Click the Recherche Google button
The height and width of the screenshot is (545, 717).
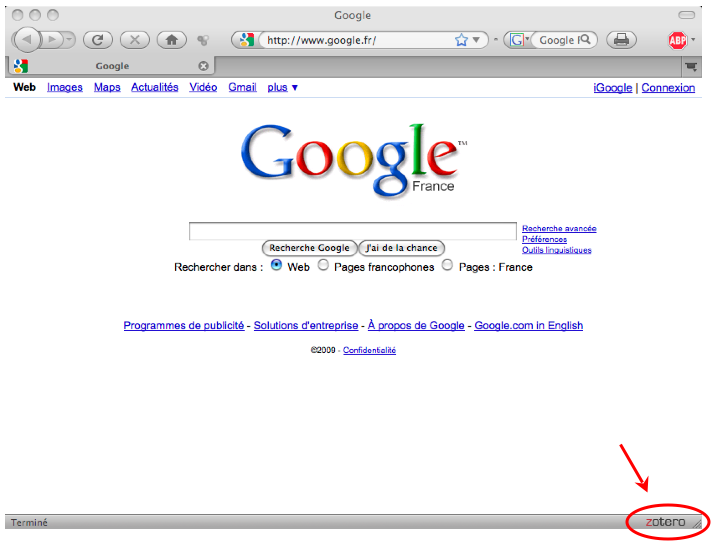309,248
